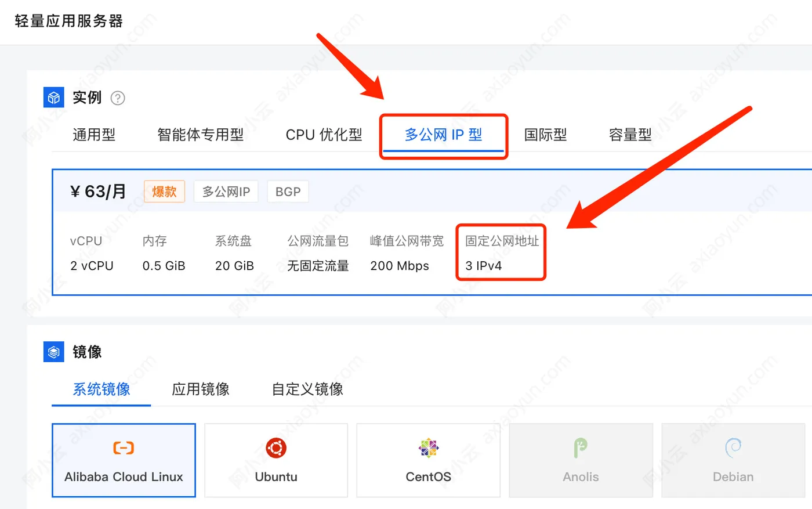Choose the Debian image card
The height and width of the screenshot is (509, 812).
(733, 460)
